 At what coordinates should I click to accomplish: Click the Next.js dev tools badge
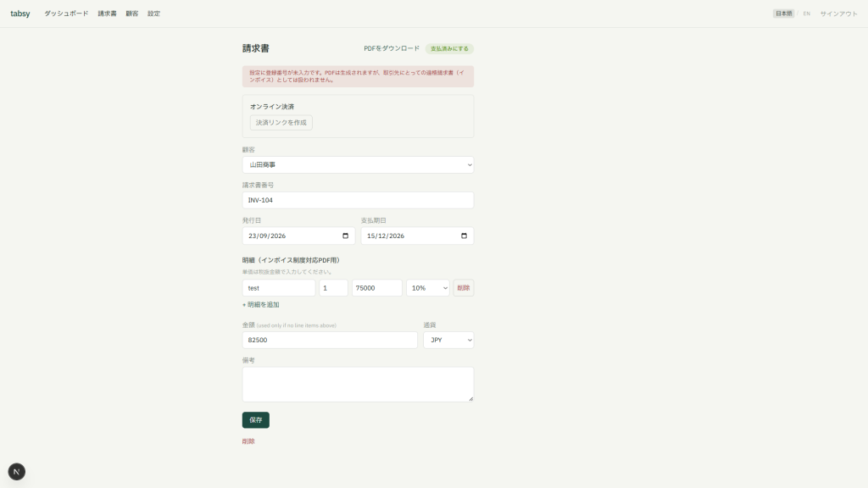(17, 471)
